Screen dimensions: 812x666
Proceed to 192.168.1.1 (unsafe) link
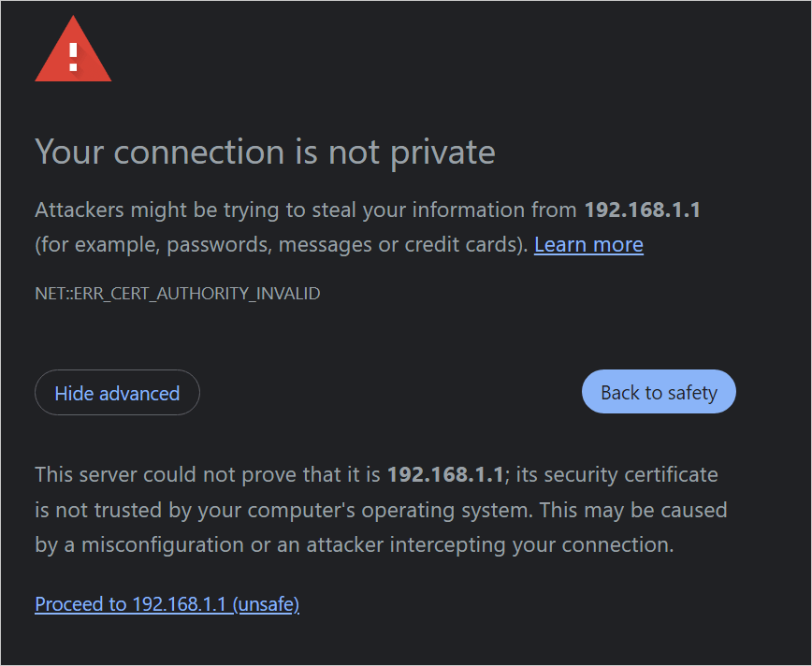point(167,604)
